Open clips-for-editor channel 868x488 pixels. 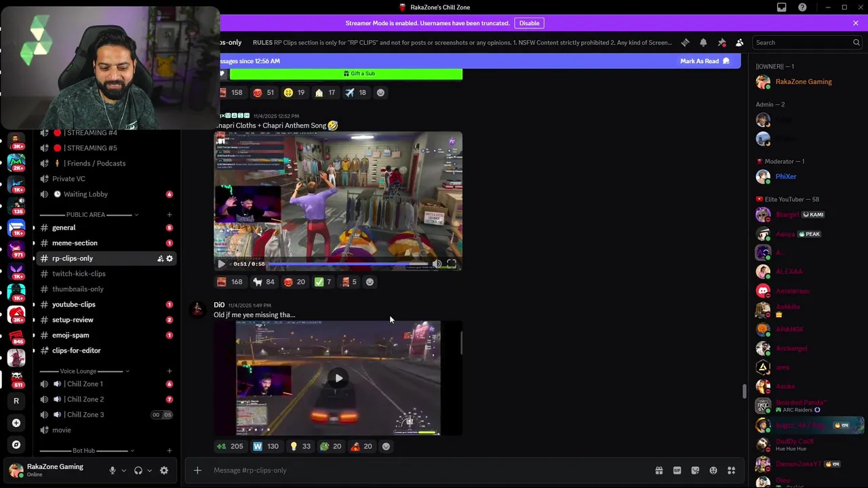click(106, 350)
